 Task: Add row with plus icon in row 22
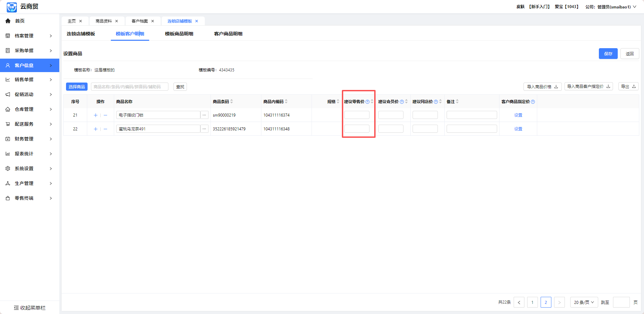point(96,129)
